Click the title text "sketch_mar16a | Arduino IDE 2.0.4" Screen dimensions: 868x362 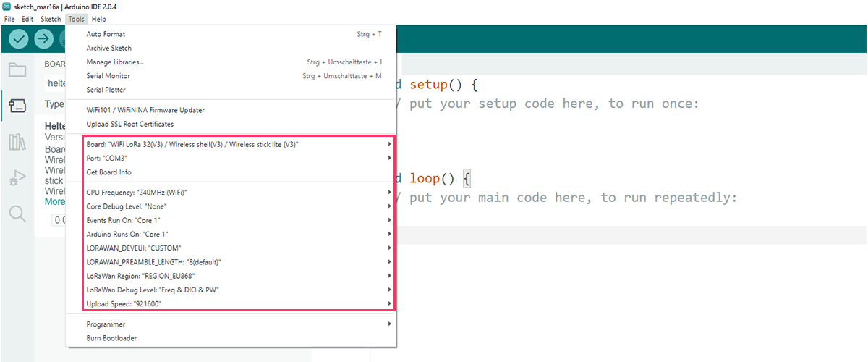pyautogui.click(x=66, y=7)
